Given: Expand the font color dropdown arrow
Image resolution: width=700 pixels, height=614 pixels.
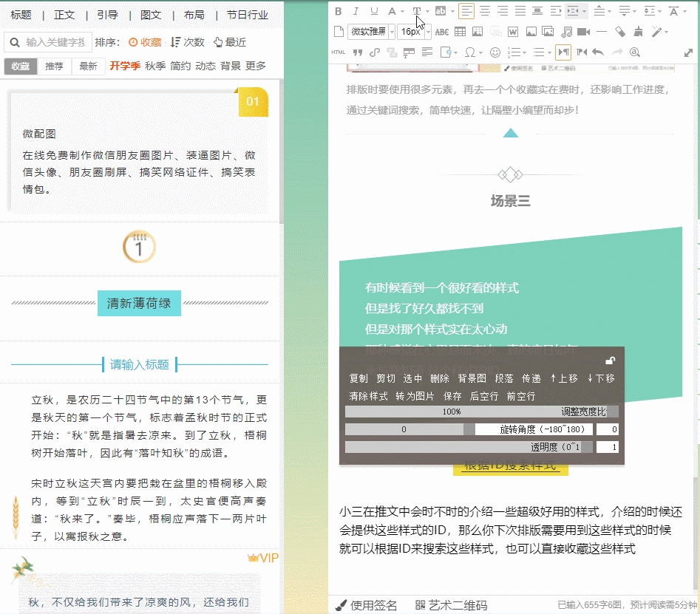Looking at the screenshot, I should tap(401, 11).
